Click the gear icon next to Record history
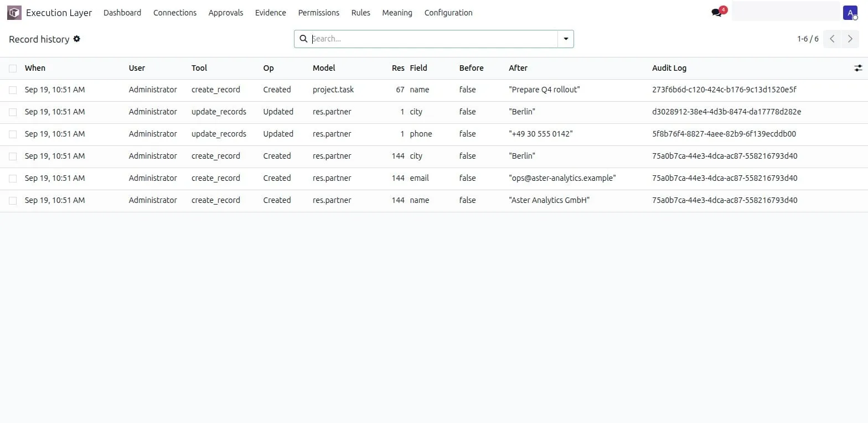868x423 pixels. point(77,39)
